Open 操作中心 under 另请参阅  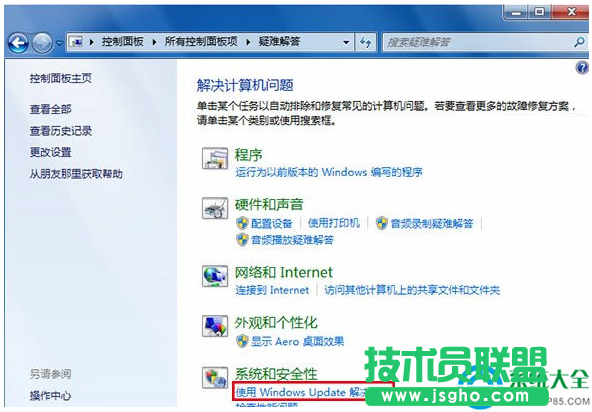(50, 396)
